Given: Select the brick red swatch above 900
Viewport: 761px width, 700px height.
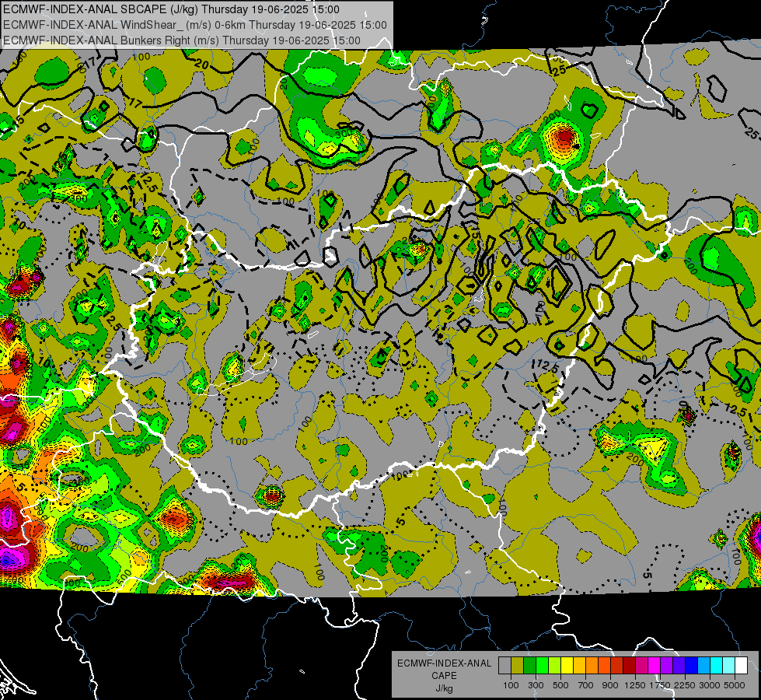Looking at the screenshot, I should point(617,666).
